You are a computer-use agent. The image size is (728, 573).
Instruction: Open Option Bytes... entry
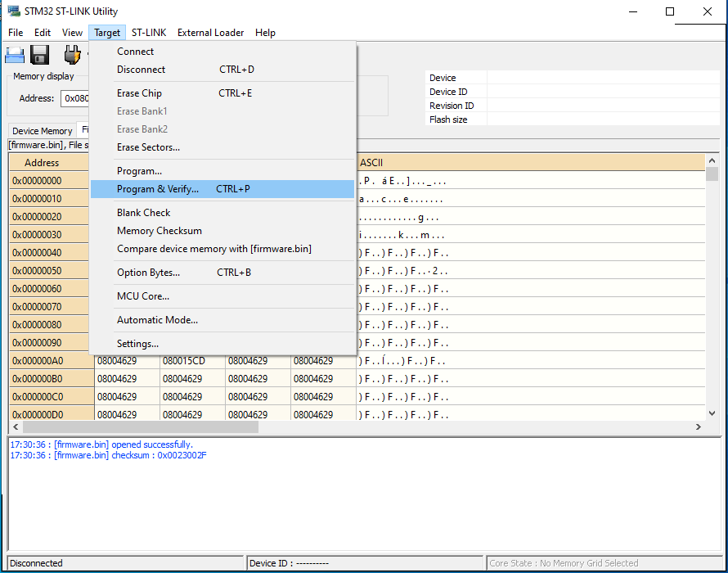pyautogui.click(x=222, y=273)
